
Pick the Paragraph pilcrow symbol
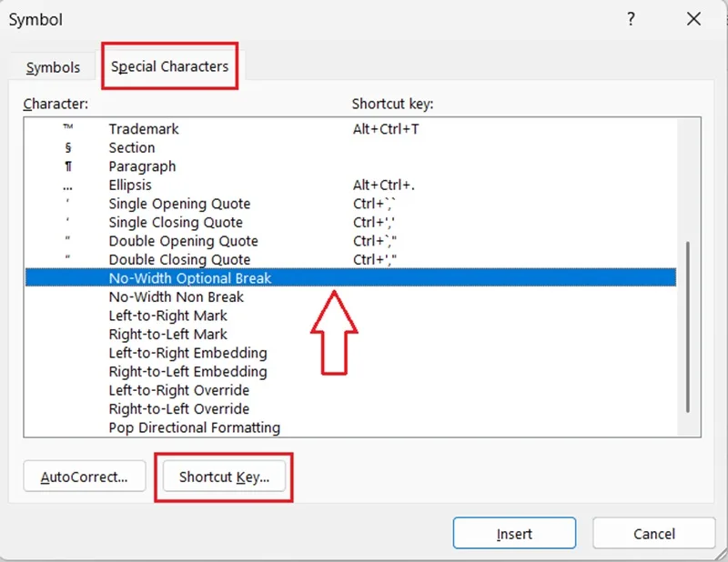[x=350, y=166]
